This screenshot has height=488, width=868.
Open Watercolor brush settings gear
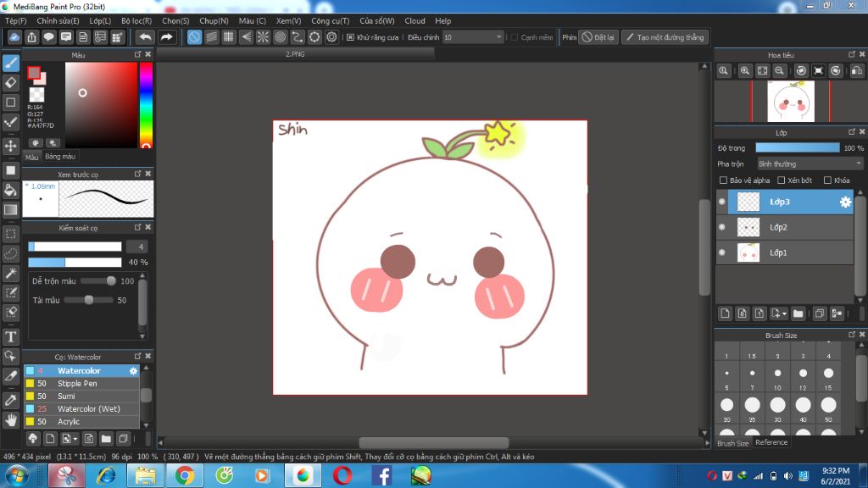point(133,371)
